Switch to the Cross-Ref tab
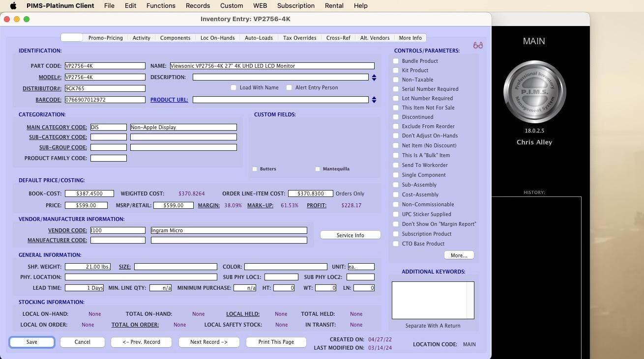The height and width of the screenshot is (359, 644). pyautogui.click(x=338, y=38)
